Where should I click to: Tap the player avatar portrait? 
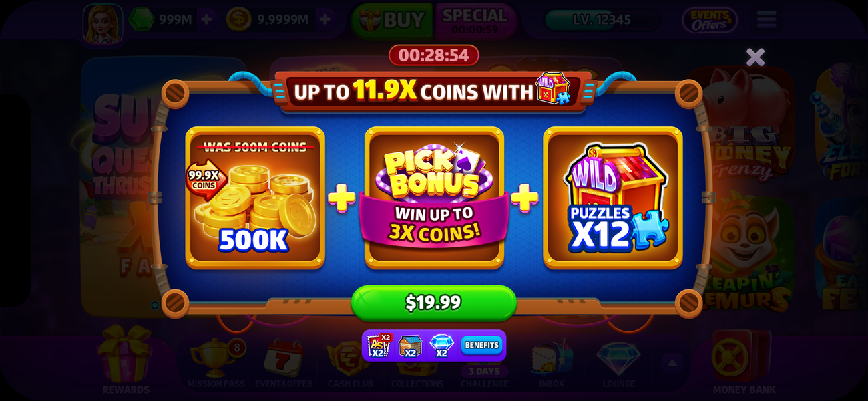103,23
